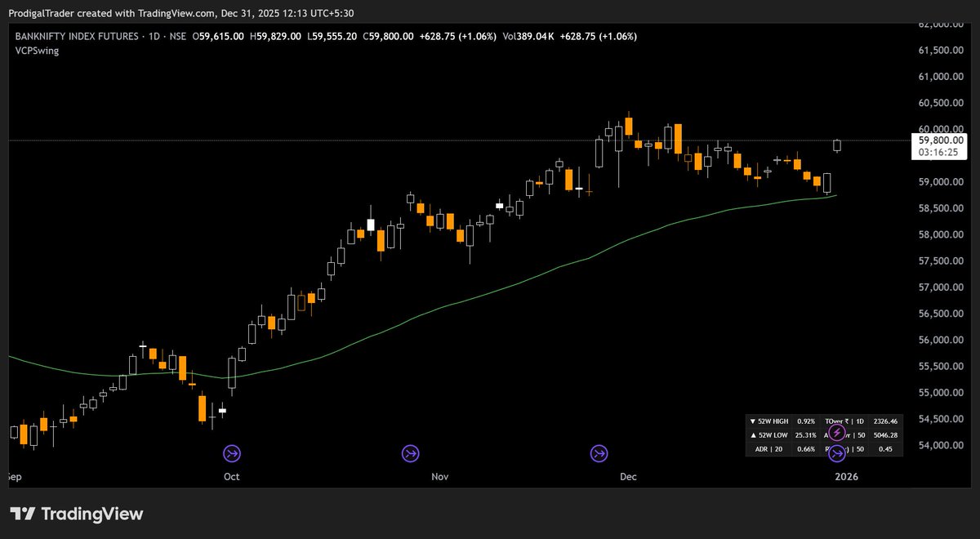This screenshot has width=980, height=539.
Task: Toggle the 52W HIGH row indicator arrow
Action: (752, 421)
